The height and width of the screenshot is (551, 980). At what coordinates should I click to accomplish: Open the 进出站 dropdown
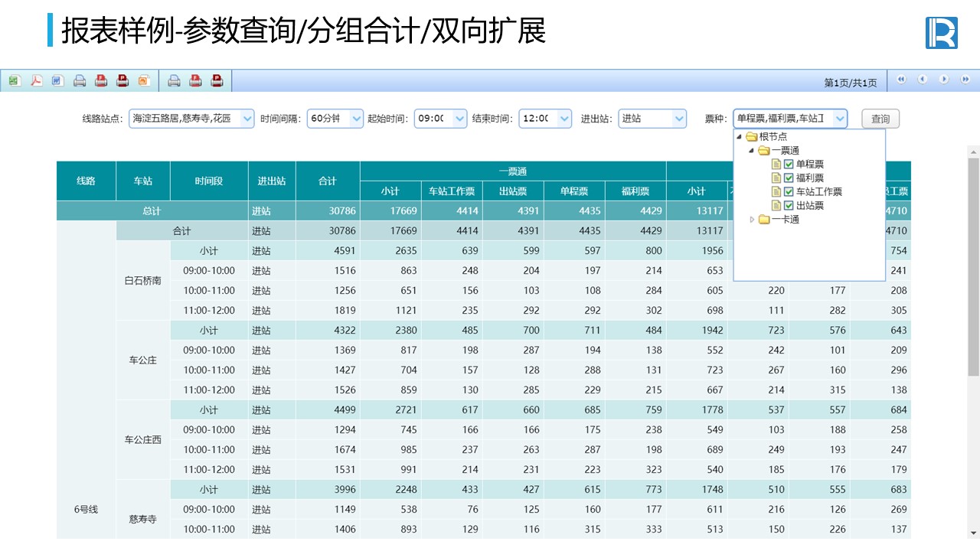(x=678, y=119)
